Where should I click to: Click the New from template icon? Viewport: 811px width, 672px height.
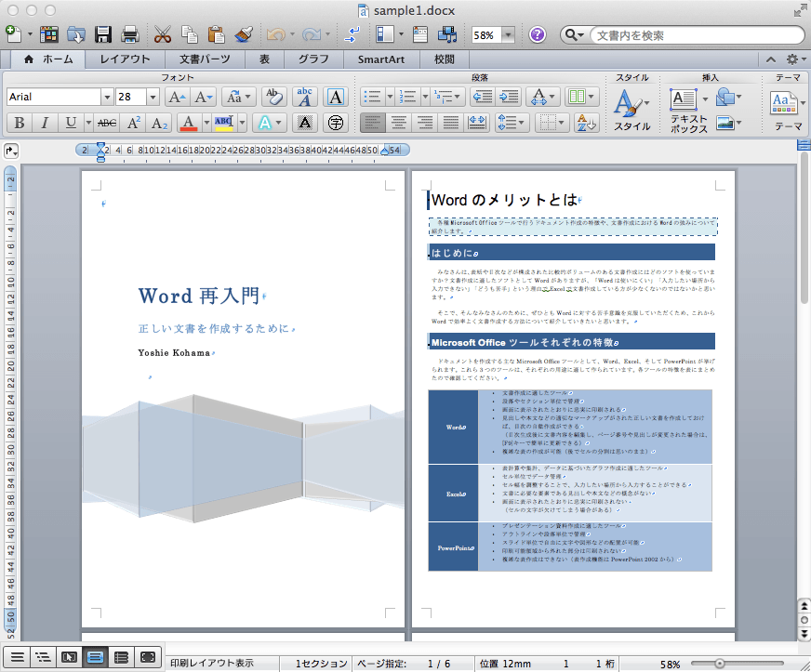(x=49, y=35)
